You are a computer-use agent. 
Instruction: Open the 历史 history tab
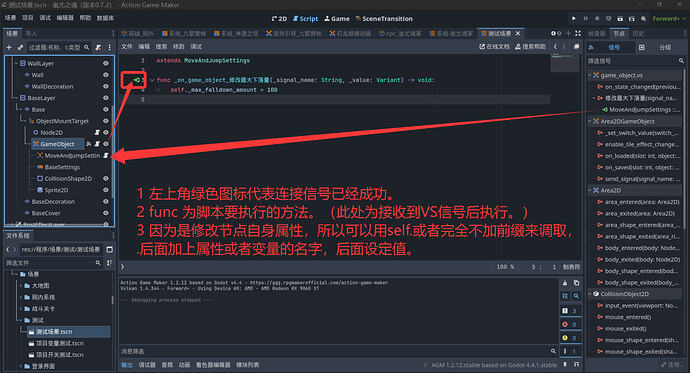(638, 33)
